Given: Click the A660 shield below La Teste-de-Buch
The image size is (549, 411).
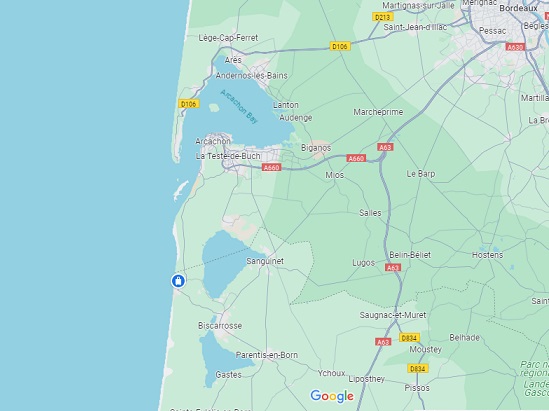Looking at the screenshot, I should click(x=272, y=168).
